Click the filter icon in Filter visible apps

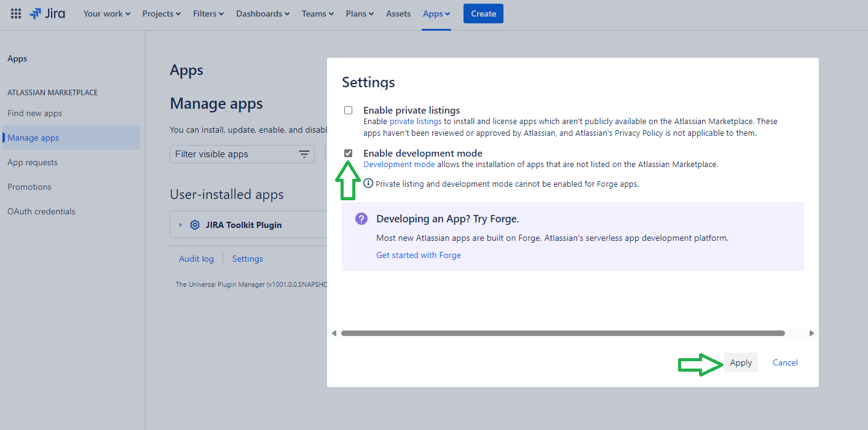304,154
